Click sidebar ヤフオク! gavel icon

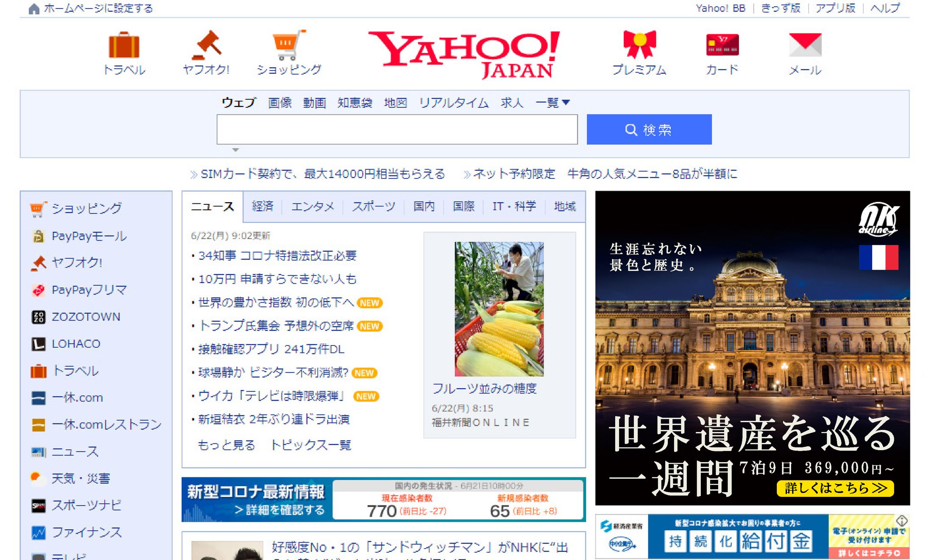[38, 263]
